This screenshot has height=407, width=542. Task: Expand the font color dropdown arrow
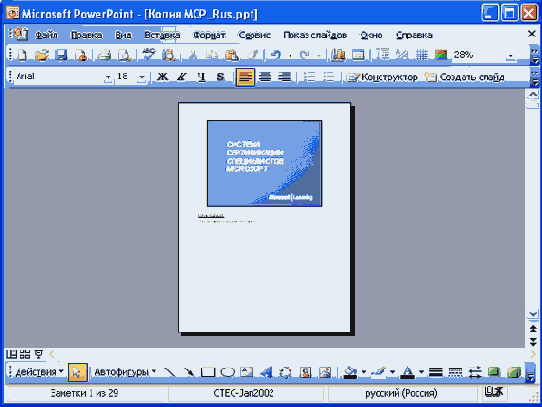pyautogui.click(x=421, y=372)
